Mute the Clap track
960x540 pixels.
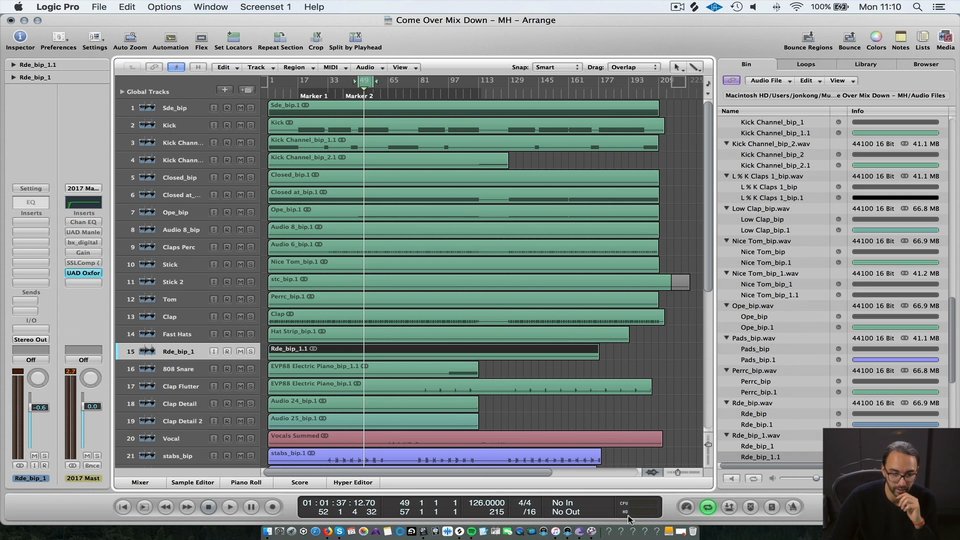pos(240,317)
